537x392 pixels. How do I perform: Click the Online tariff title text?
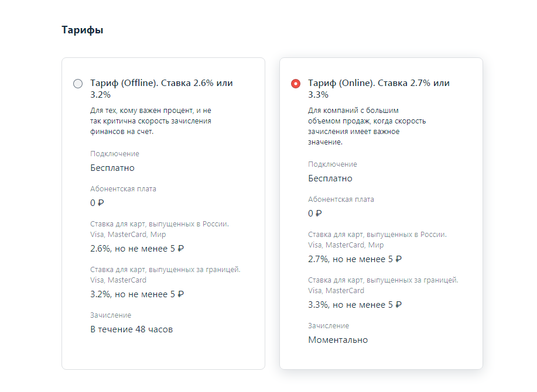pos(379,88)
